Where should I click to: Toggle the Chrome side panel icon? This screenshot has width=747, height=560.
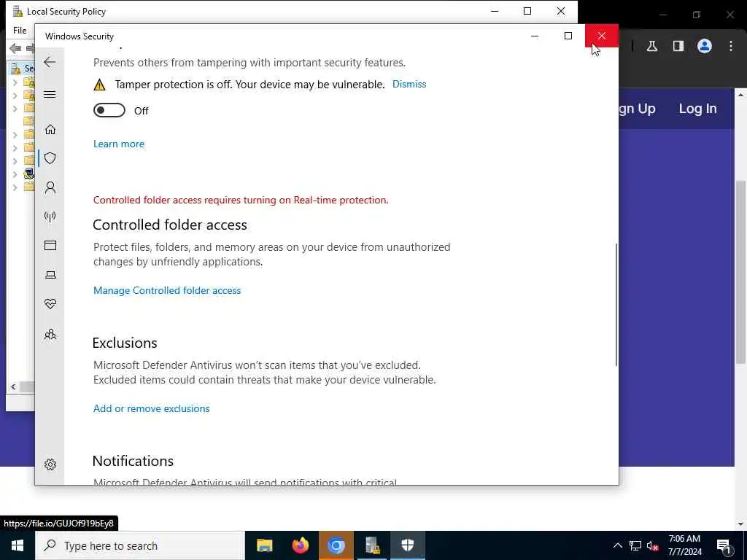coord(678,46)
